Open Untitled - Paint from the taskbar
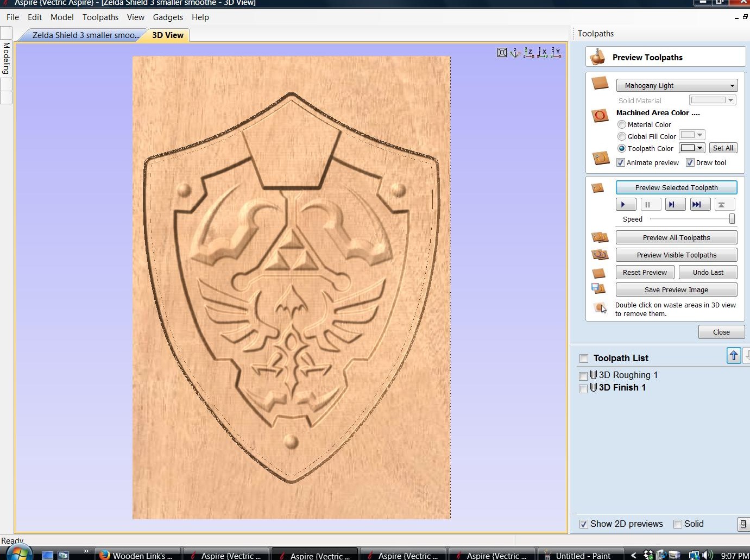This screenshot has width=750, height=560. (x=580, y=554)
